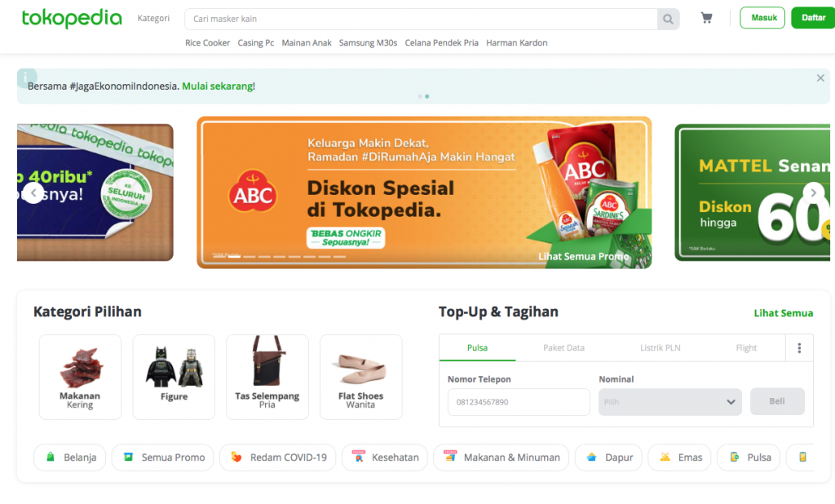Switch to the Listrik PLN tab
Viewport: 835px width, 504px height.
click(660, 348)
